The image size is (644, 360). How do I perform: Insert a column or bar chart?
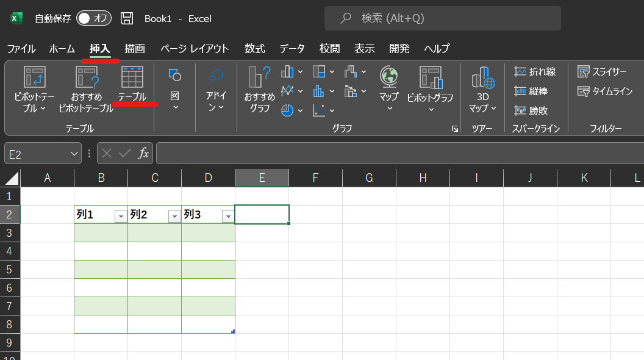pyautogui.click(x=287, y=72)
